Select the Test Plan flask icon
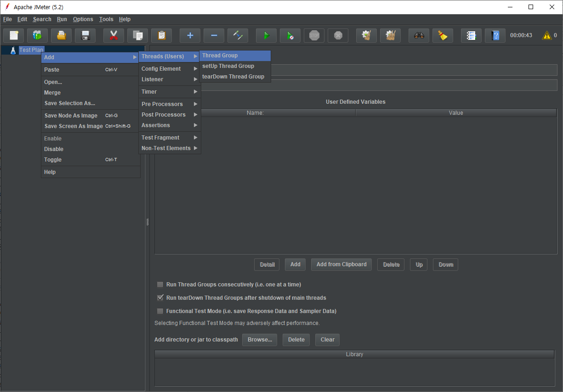The height and width of the screenshot is (392, 563). (13, 50)
